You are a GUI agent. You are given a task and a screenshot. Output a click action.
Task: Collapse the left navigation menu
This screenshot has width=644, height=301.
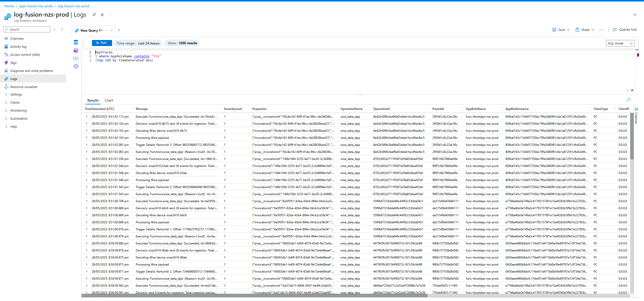pos(62,29)
